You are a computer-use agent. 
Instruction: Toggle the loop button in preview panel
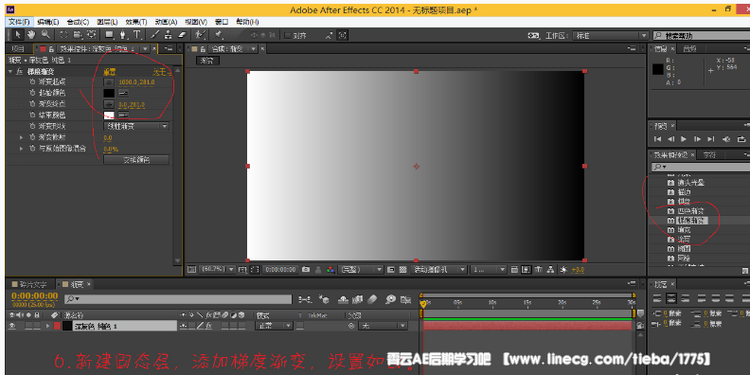(x=741, y=139)
